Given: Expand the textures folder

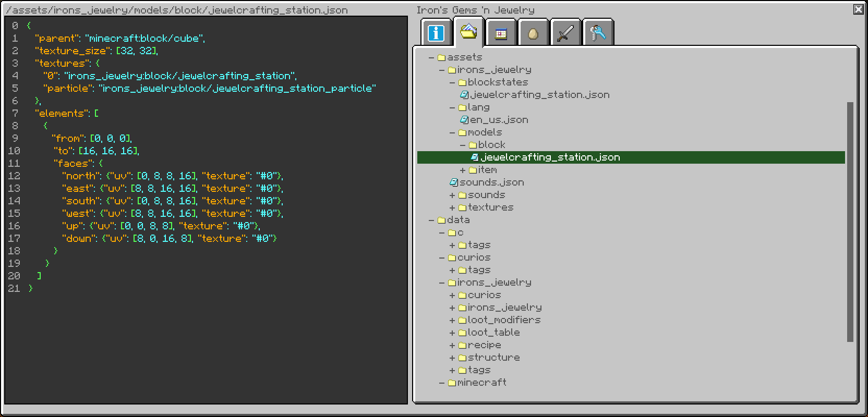Looking at the screenshot, I should (452, 207).
